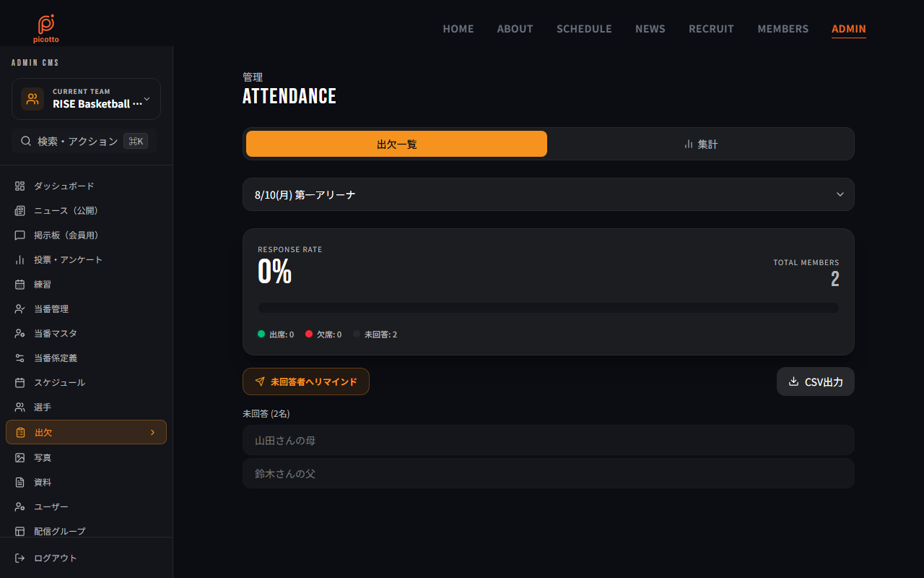Click the ユーザー user settings icon
This screenshot has height=578, width=924.
(x=20, y=507)
